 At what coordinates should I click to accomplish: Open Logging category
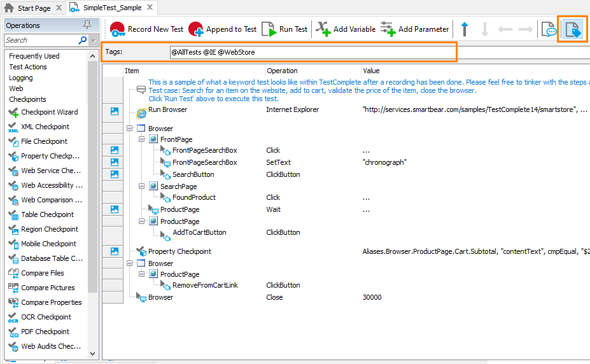coord(21,78)
